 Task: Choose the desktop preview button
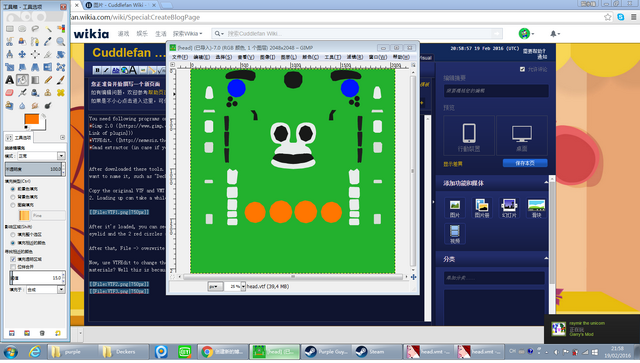(522, 136)
